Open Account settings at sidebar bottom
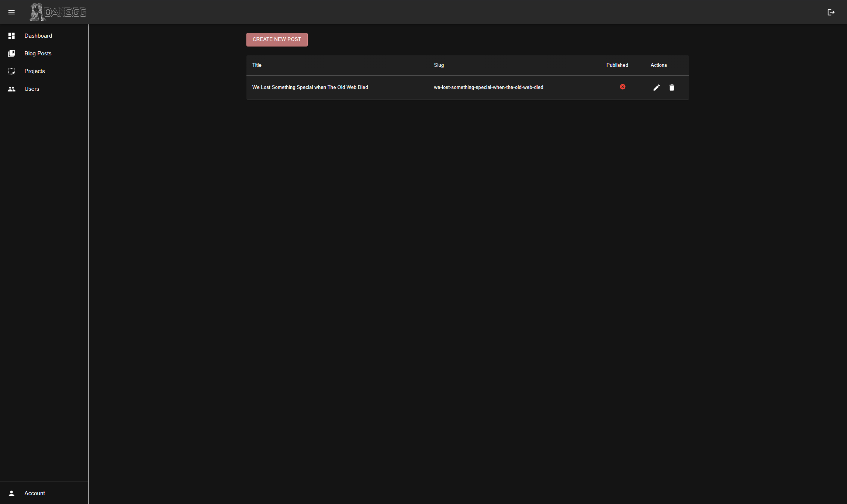The height and width of the screenshot is (504, 847). click(35, 493)
